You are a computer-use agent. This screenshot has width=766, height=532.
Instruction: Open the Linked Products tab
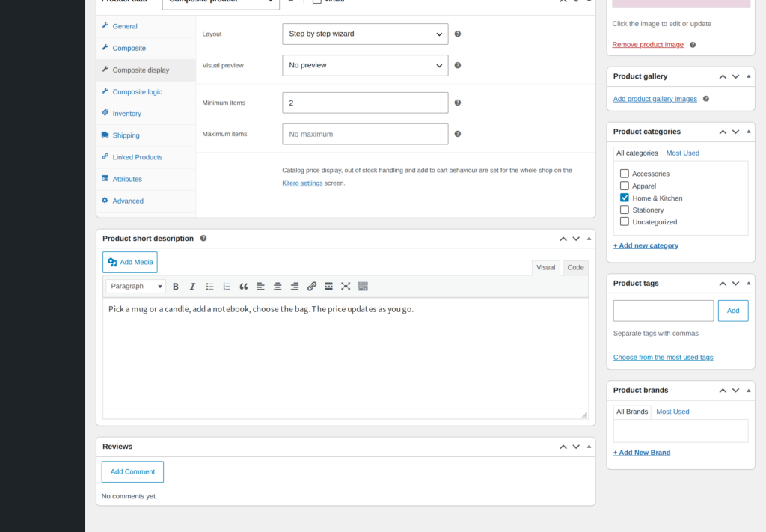point(146,157)
